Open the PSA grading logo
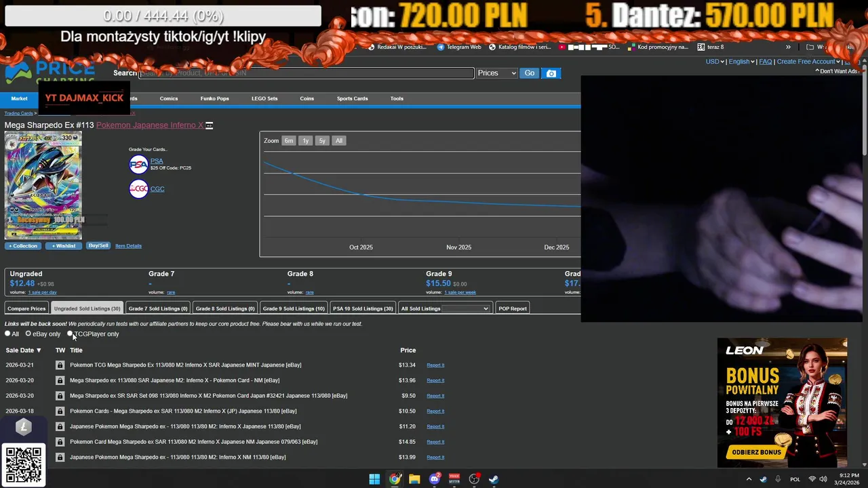Viewport: 868px width, 488px height. click(138, 164)
